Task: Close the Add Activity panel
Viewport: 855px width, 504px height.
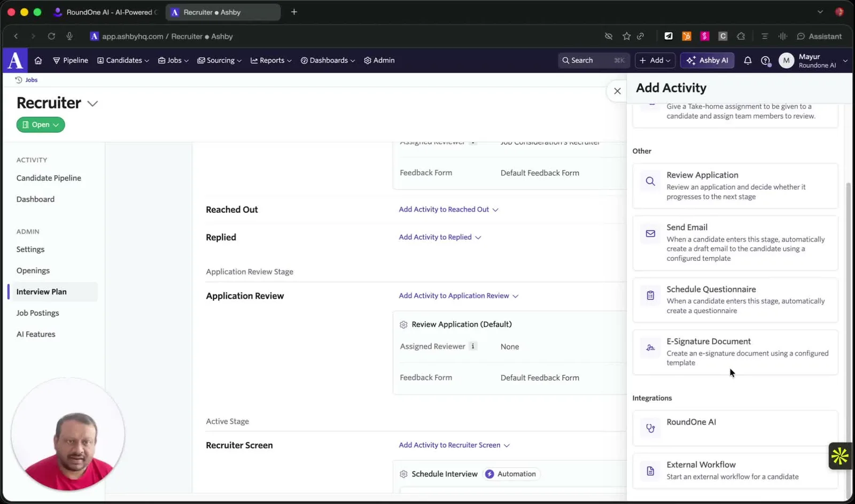Action: point(617,91)
